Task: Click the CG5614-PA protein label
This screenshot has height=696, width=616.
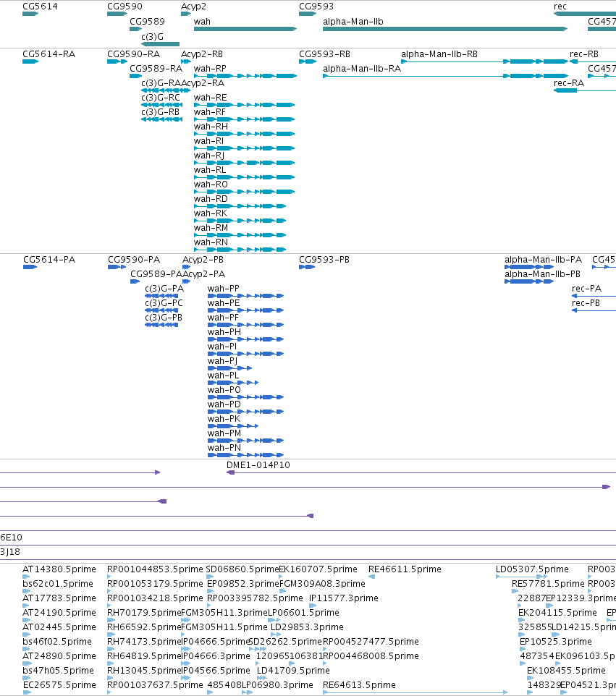Action: tap(49, 260)
